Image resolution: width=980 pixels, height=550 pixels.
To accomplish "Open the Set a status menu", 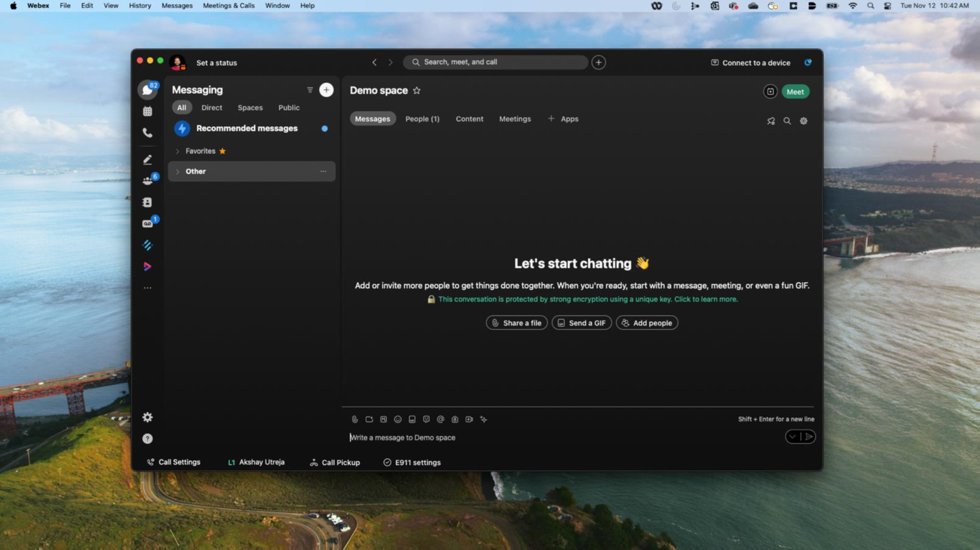I will pyautogui.click(x=216, y=63).
